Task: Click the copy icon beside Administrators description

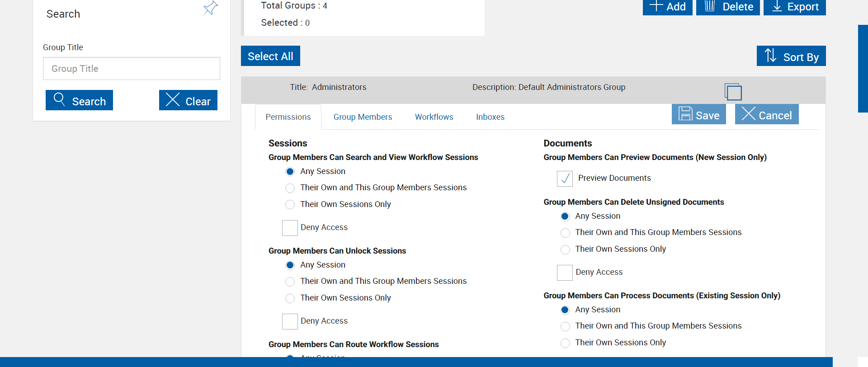Action: (733, 92)
